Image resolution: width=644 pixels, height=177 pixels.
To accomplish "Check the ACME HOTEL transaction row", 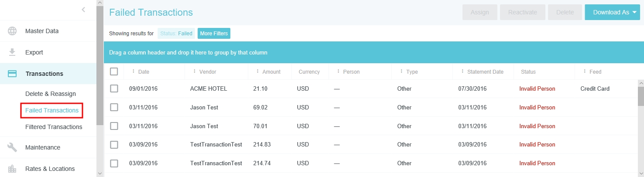I will pyautogui.click(x=114, y=88).
